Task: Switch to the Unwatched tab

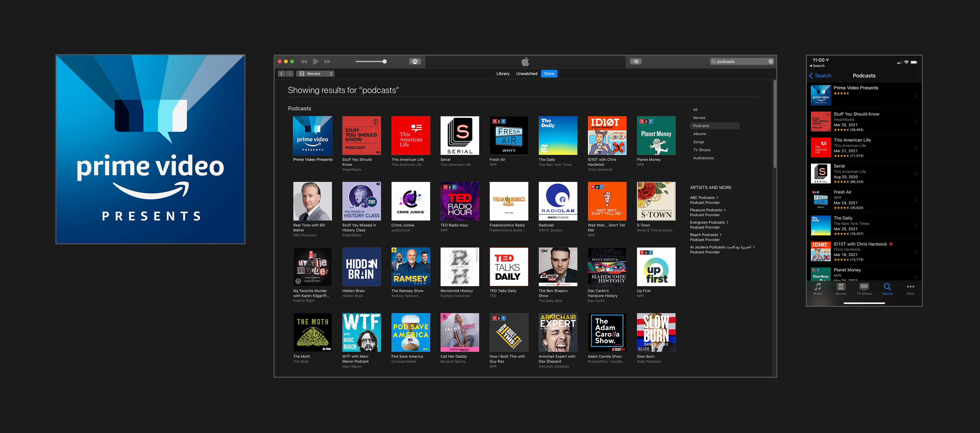Action: pyautogui.click(x=526, y=74)
